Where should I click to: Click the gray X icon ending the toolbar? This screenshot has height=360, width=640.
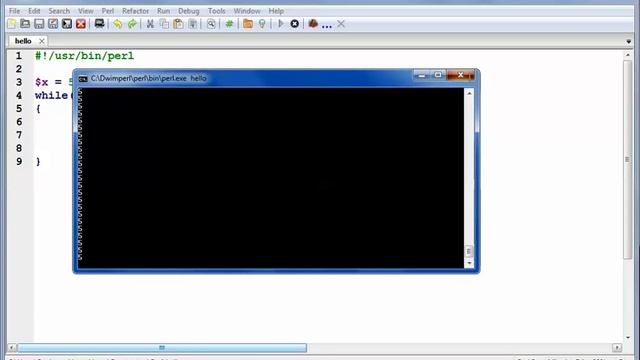pyautogui.click(x=341, y=24)
